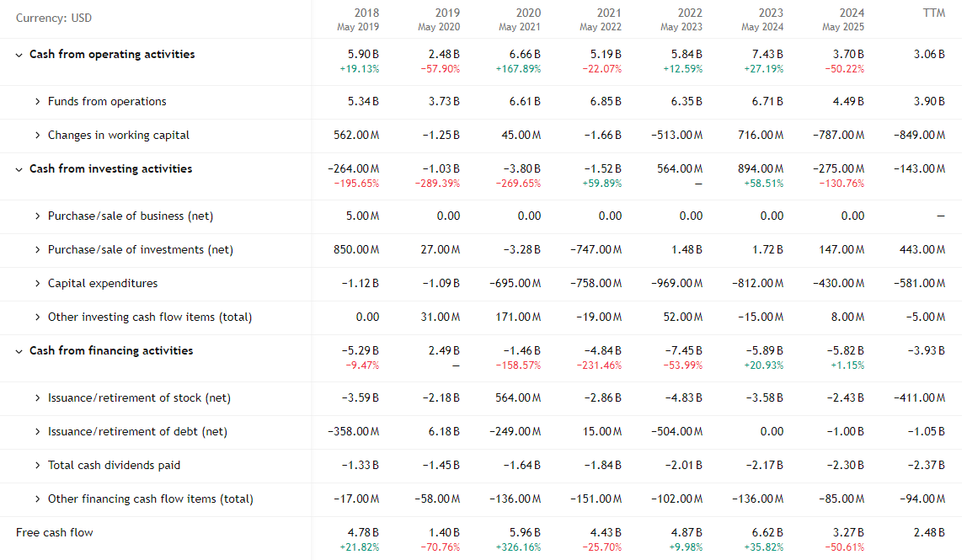Click the 2023 free cash flow value 6.62 B

(770, 532)
